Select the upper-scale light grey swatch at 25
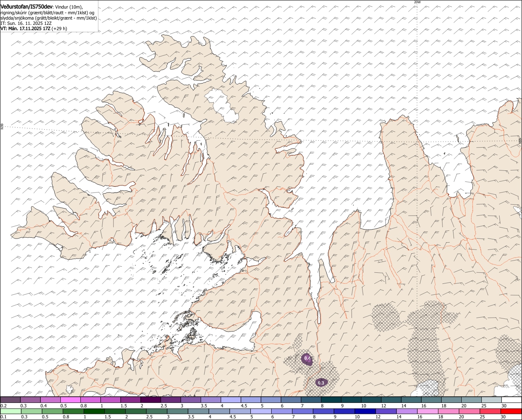The image size is (522, 420). pyautogui.click(x=491, y=400)
